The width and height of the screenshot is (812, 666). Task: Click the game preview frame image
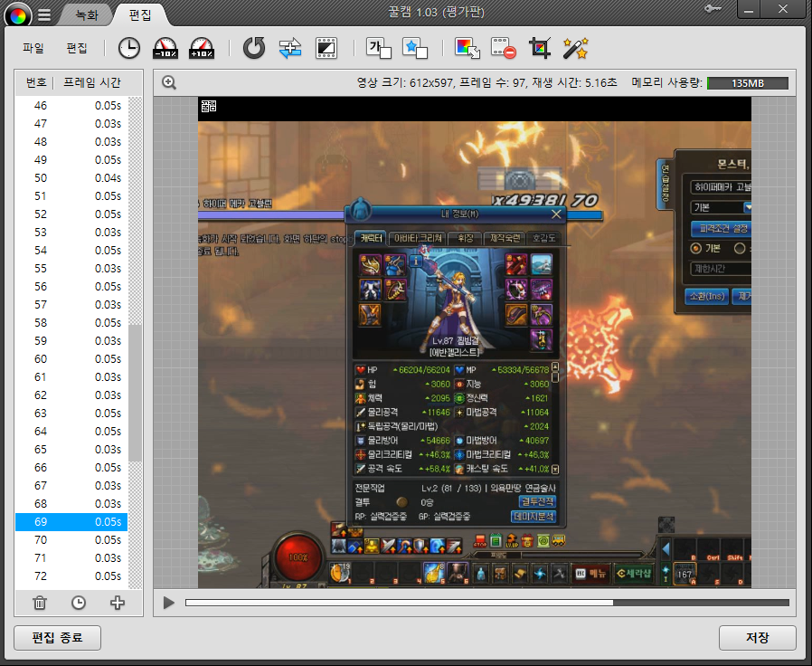point(475,342)
